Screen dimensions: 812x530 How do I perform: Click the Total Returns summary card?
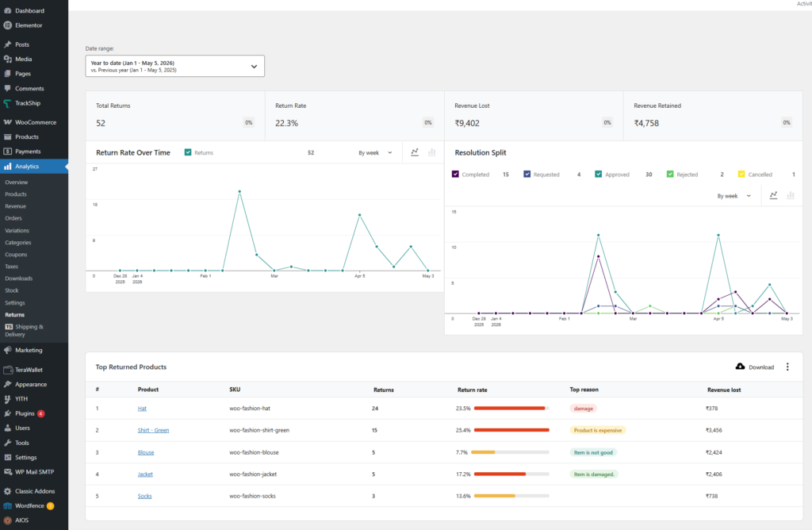tap(175, 116)
